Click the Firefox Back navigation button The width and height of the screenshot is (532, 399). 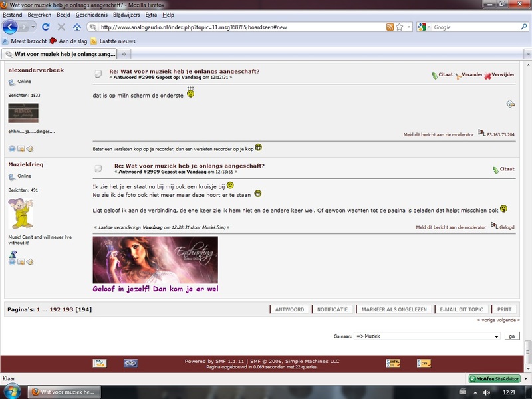10,27
